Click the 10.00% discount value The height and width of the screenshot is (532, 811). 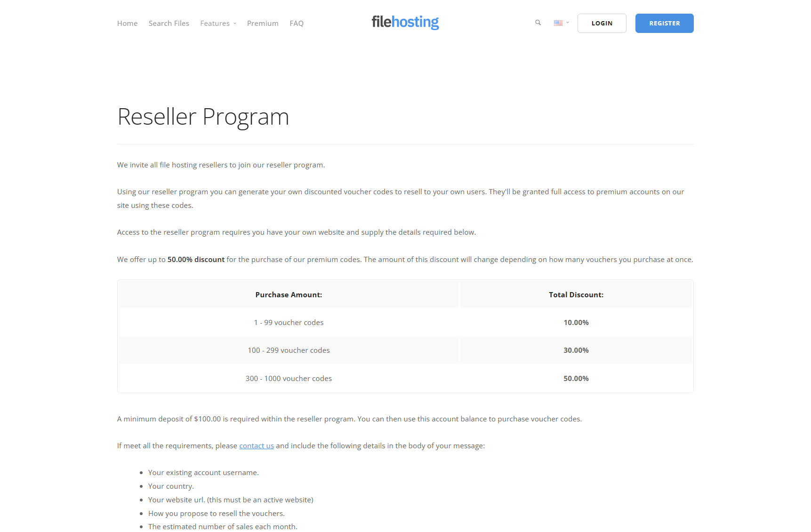(x=576, y=323)
